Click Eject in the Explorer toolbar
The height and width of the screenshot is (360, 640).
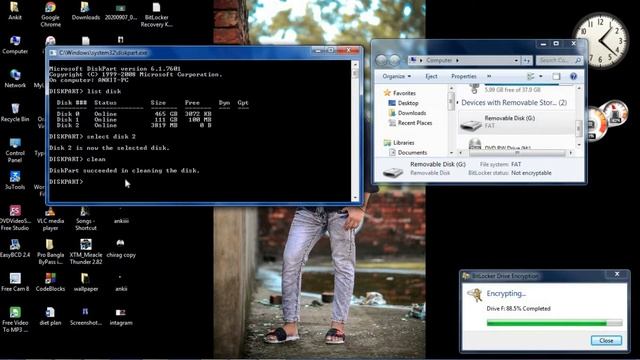pyautogui.click(x=431, y=76)
